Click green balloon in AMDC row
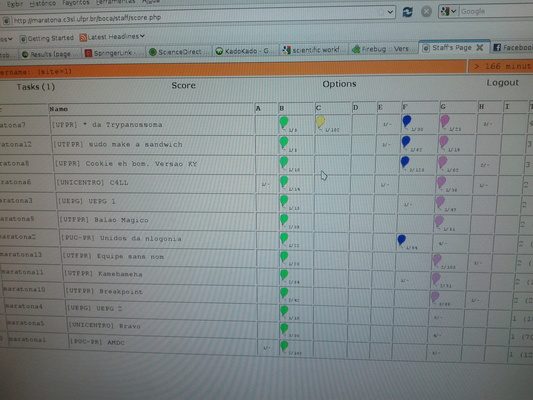This screenshot has width=533, height=400. [284, 346]
